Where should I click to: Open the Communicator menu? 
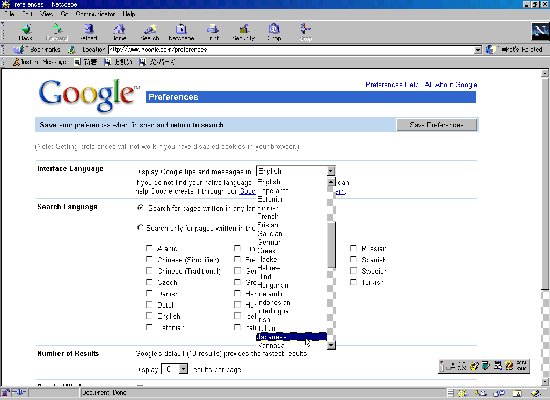click(95, 14)
